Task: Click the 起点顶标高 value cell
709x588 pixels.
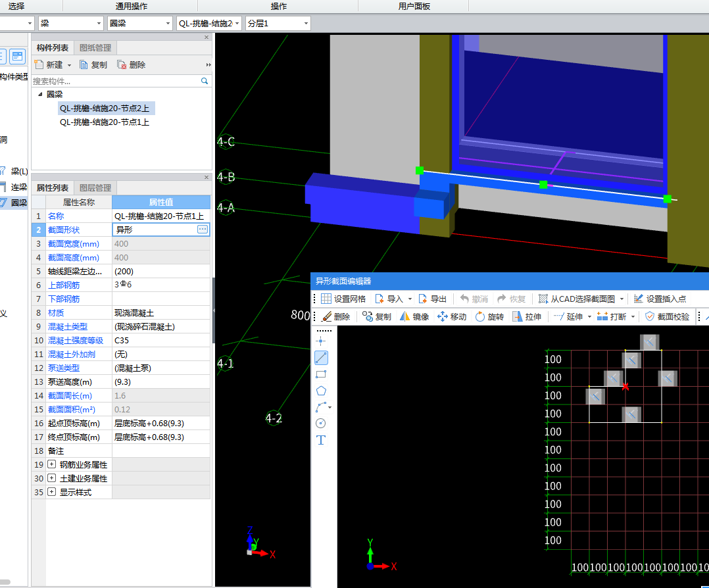Action: tap(161, 423)
